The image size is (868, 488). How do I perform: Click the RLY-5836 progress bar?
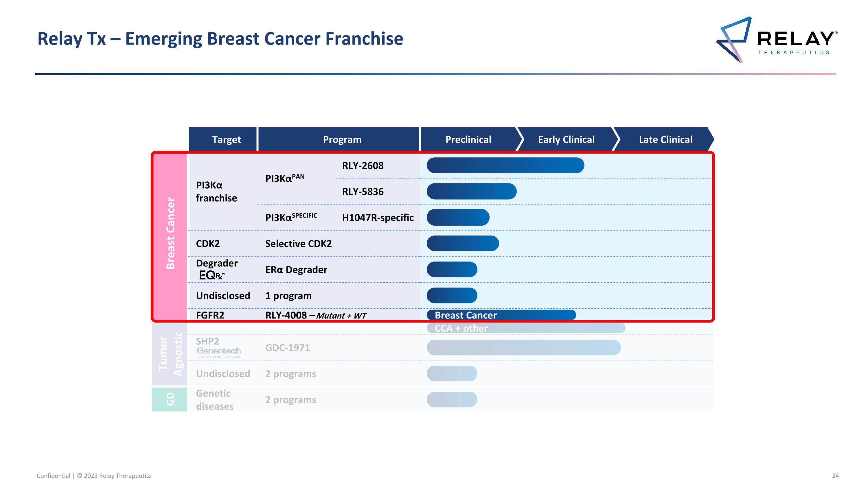pos(471,191)
